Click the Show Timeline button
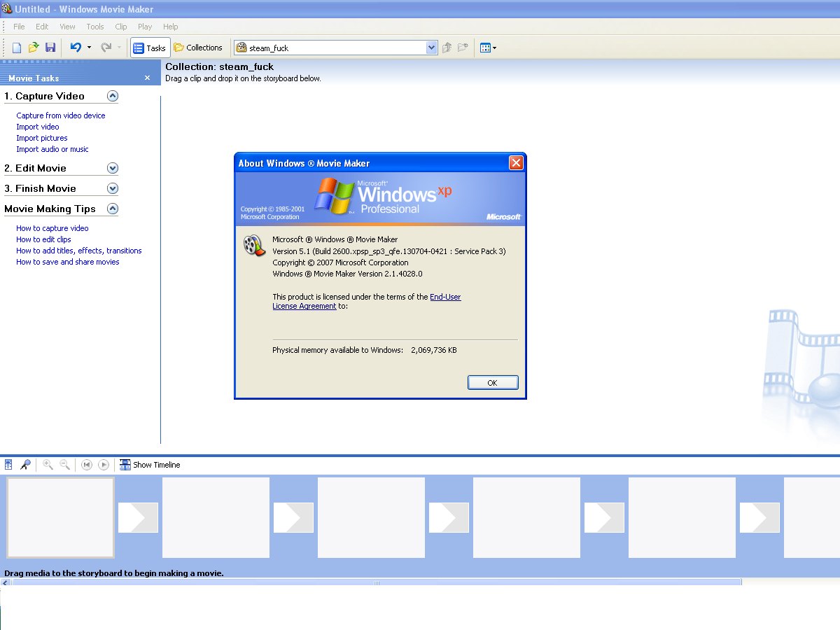Viewport: 840px width, 630px height. click(150, 464)
